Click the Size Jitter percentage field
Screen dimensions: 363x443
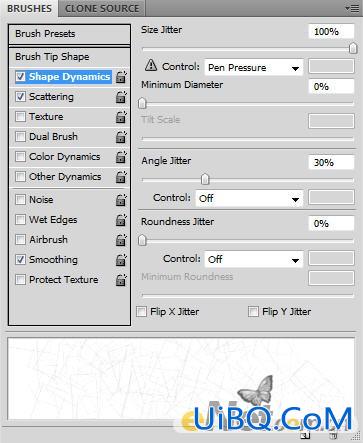(x=331, y=32)
